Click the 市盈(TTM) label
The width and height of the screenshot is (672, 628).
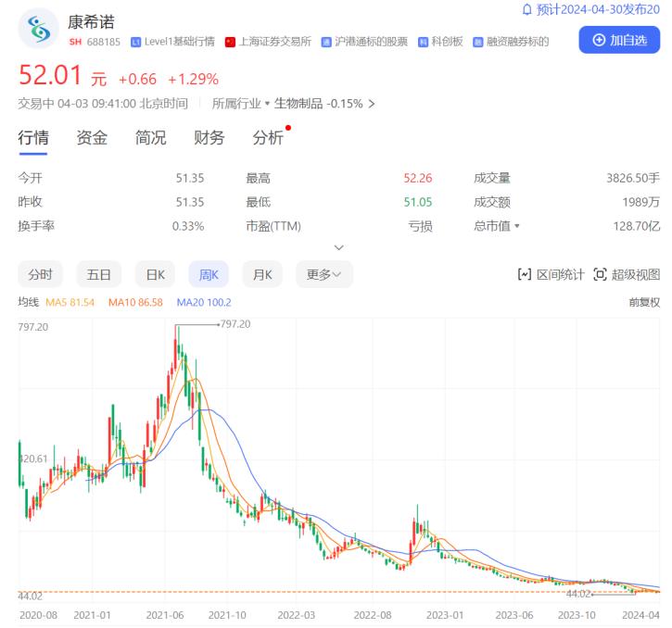pos(273,226)
